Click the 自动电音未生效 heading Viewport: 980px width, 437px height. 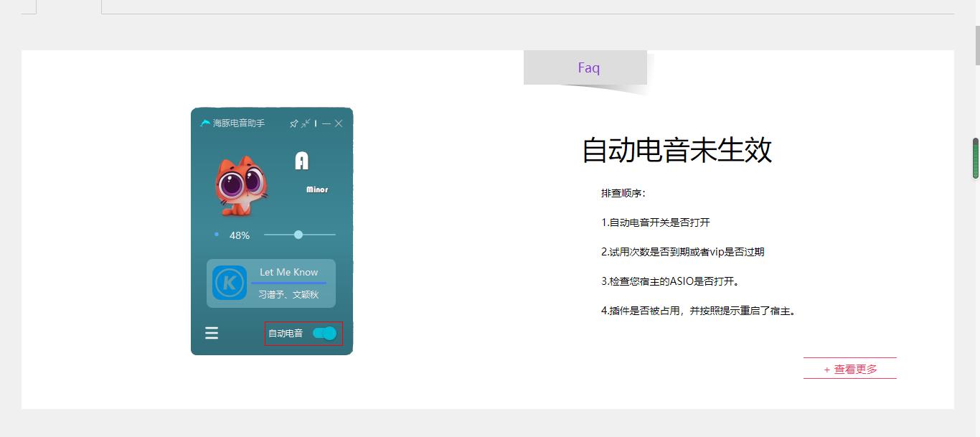(x=677, y=150)
